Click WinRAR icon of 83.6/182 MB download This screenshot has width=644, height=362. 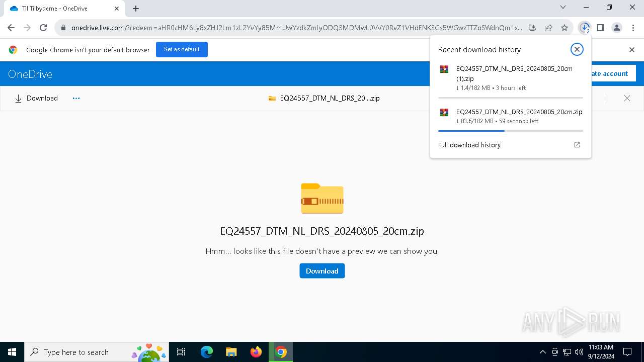(444, 113)
